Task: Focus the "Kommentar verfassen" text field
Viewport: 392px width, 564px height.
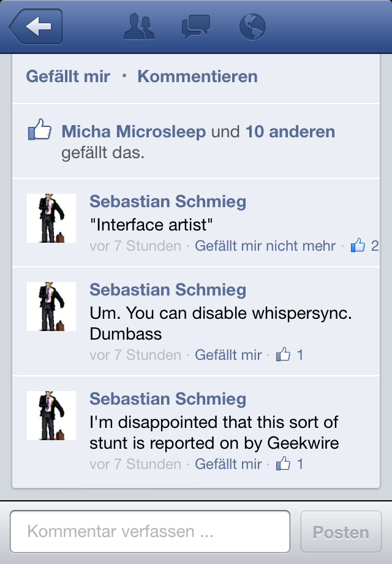Action: 150,532
